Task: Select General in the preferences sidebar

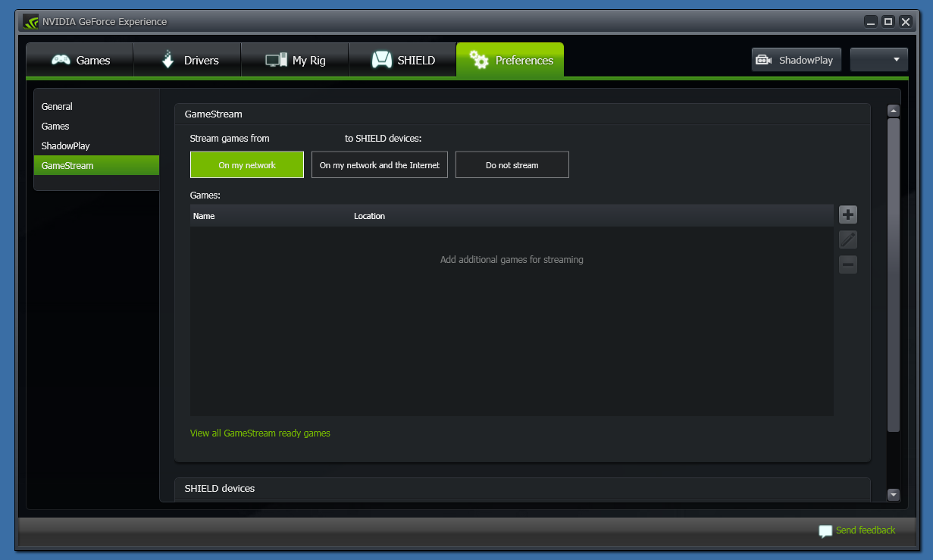Action: 96,107
